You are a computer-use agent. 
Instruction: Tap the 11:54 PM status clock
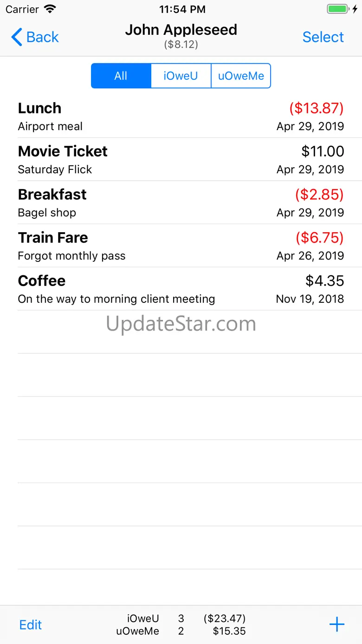(x=182, y=9)
